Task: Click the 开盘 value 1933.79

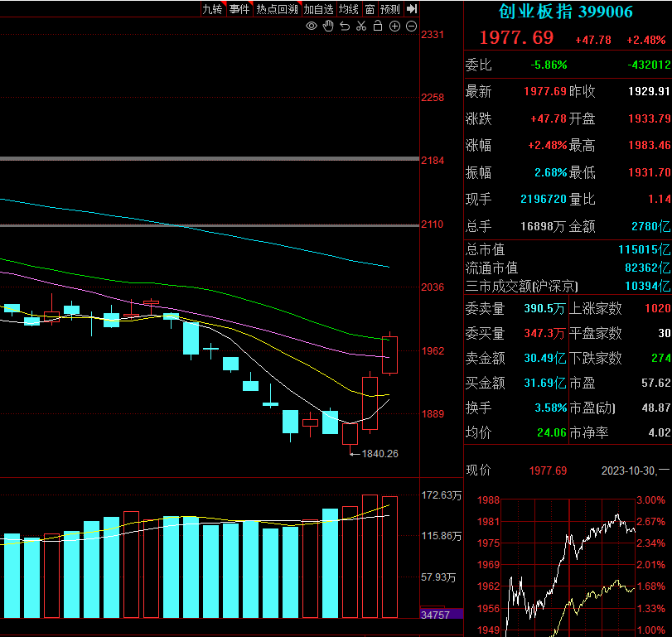Action: pos(650,118)
